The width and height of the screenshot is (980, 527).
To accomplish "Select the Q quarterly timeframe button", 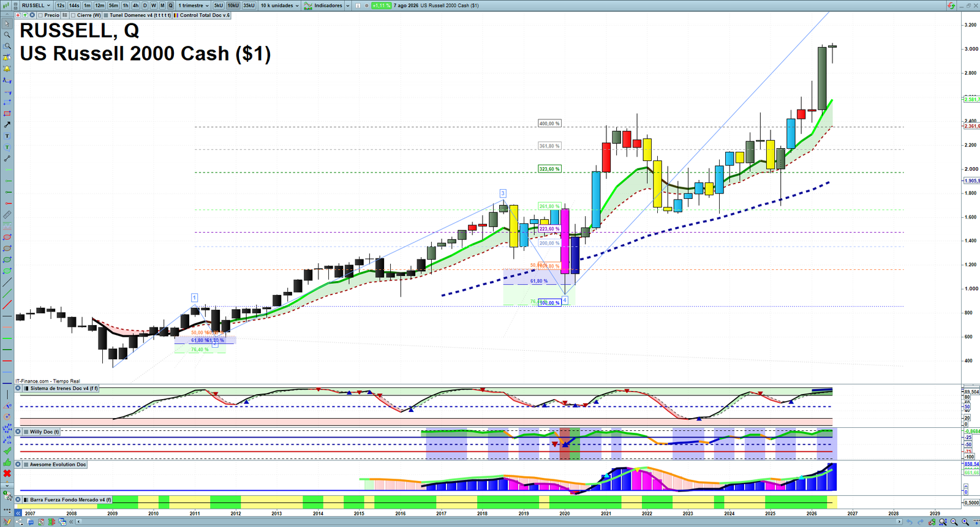I will coord(171,6).
